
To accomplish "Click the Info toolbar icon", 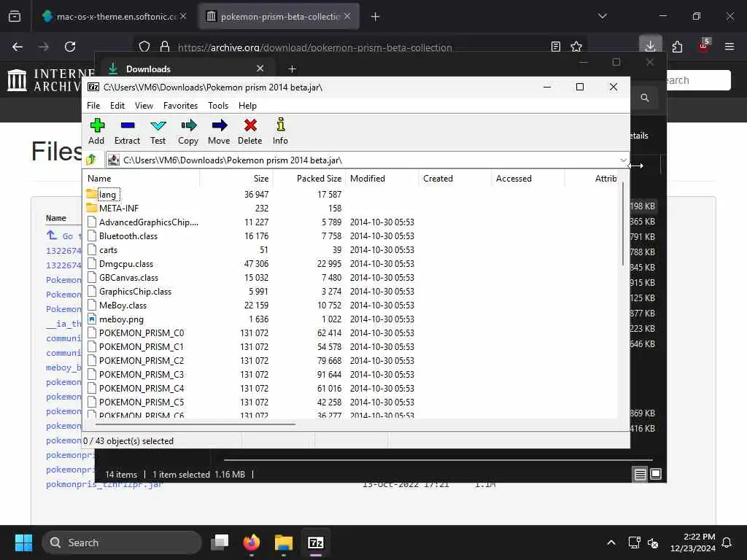I will tap(281, 125).
